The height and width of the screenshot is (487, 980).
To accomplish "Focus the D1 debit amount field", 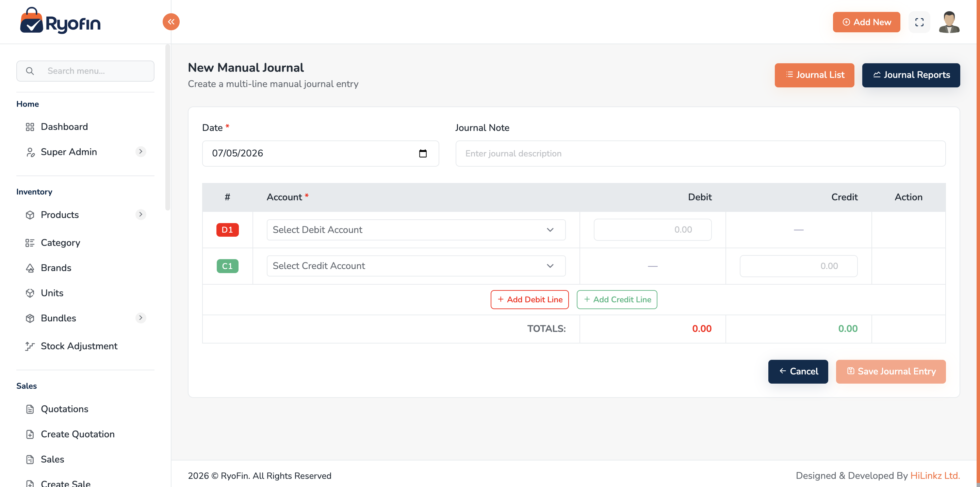I will [x=652, y=230].
